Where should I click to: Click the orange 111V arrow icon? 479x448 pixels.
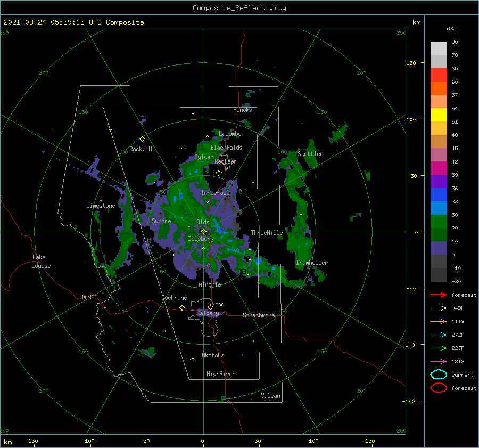click(439, 321)
